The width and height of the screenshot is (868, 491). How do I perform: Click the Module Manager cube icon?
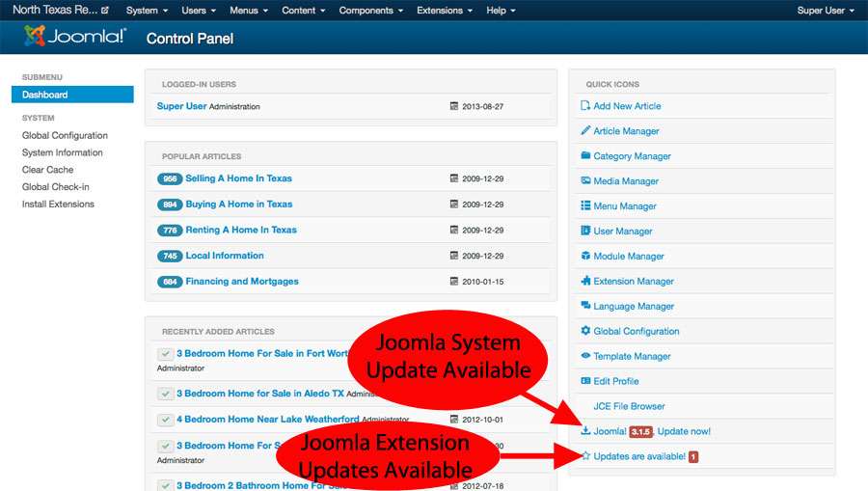pyautogui.click(x=585, y=256)
